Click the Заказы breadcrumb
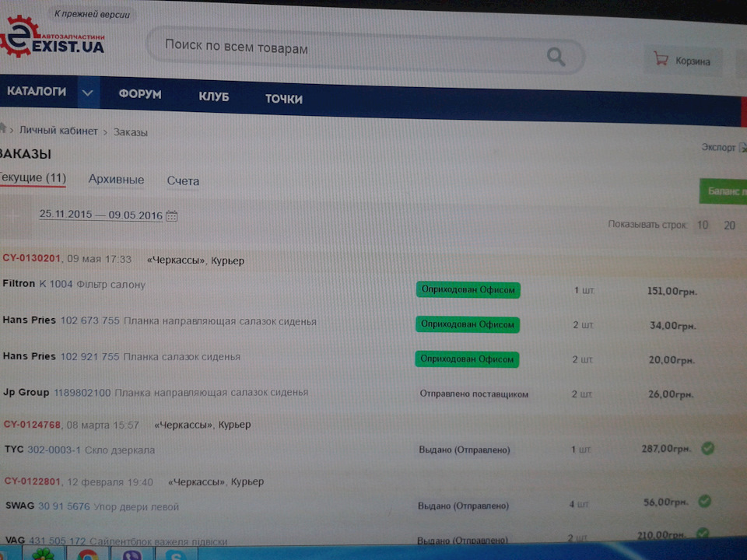Screen dimensions: 747x560 [131, 132]
